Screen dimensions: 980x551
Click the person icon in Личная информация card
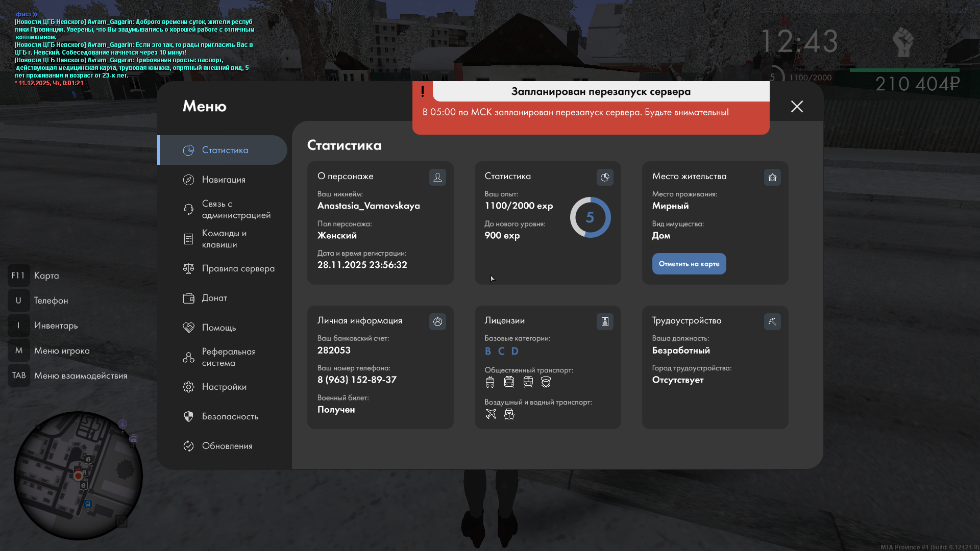437,321
